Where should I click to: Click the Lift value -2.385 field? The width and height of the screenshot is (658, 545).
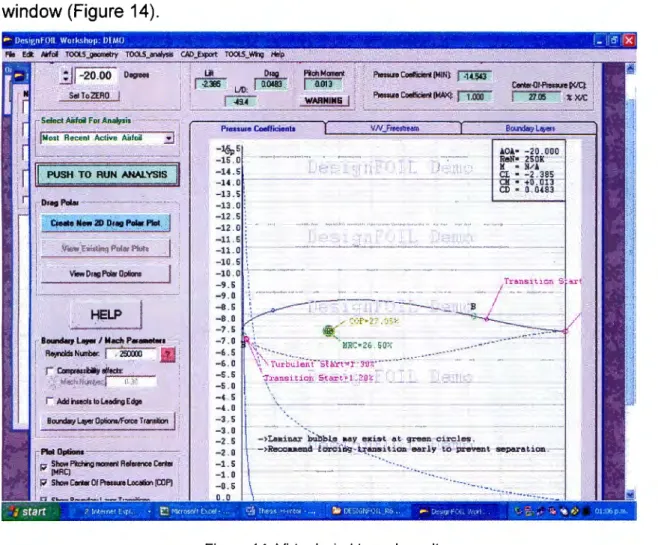pyautogui.click(x=211, y=84)
